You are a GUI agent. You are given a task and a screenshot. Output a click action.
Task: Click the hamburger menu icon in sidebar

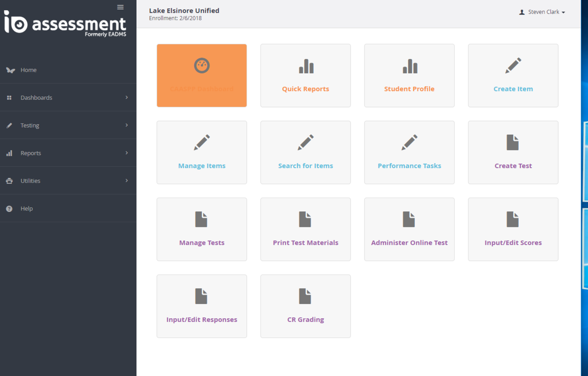(120, 7)
